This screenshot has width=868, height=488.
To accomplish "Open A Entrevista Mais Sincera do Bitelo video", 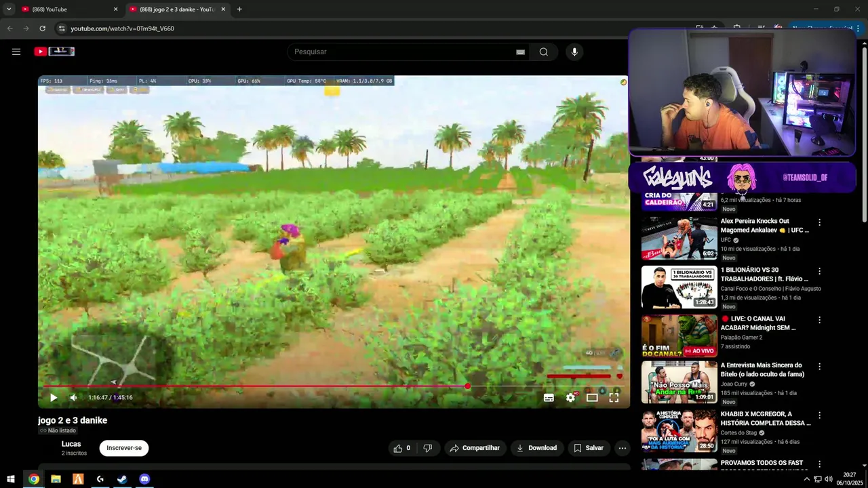I will (679, 382).
